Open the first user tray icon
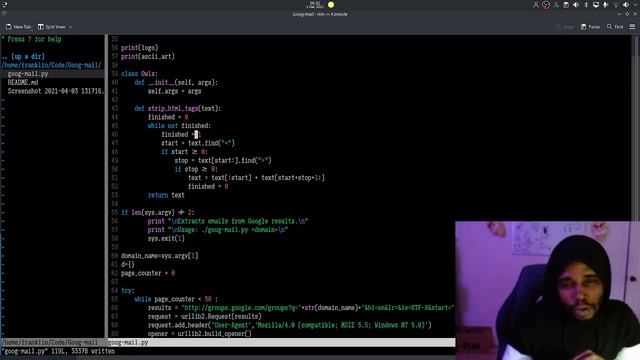The height and width of the screenshot is (360, 640). (x=536, y=5)
